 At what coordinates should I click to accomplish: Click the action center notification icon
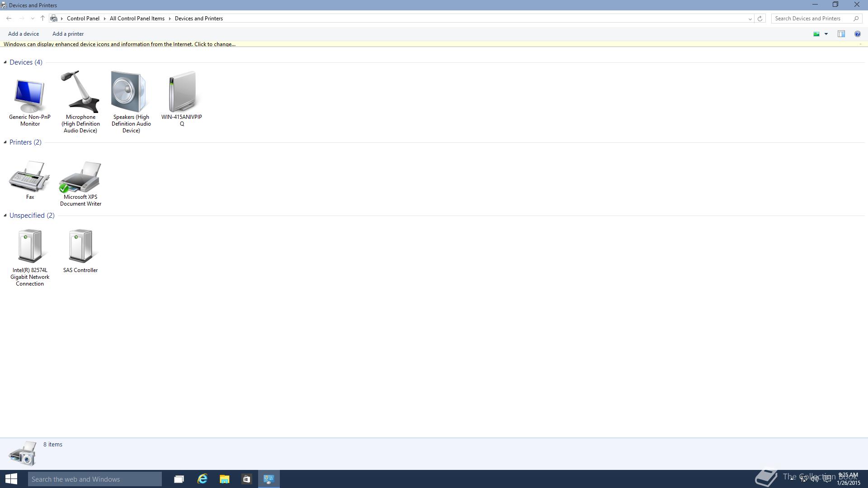pyautogui.click(x=827, y=479)
